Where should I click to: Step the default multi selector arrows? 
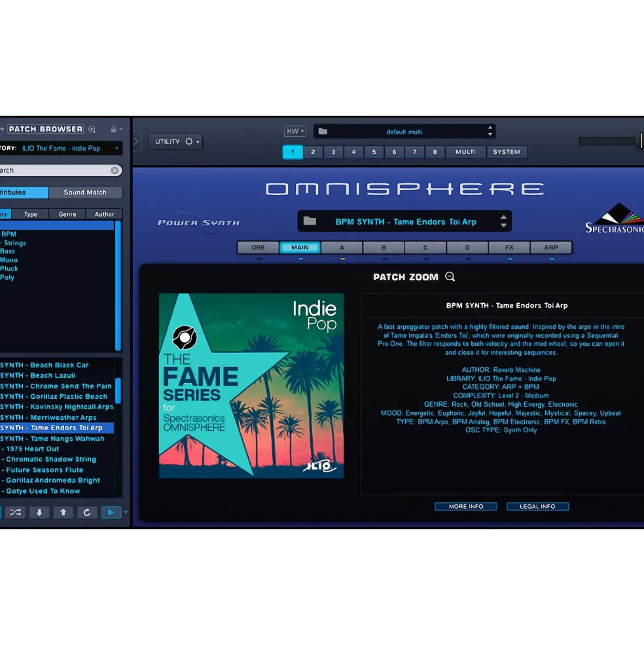pyautogui.click(x=490, y=131)
